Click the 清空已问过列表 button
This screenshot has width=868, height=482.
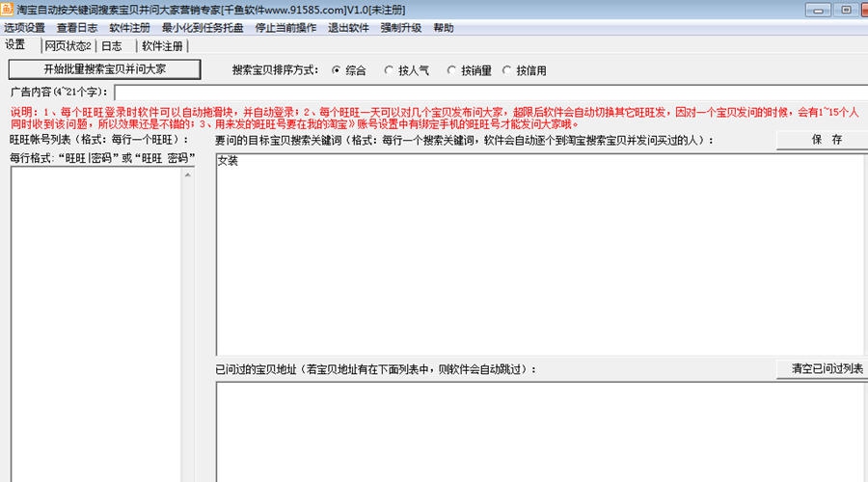(822, 369)
